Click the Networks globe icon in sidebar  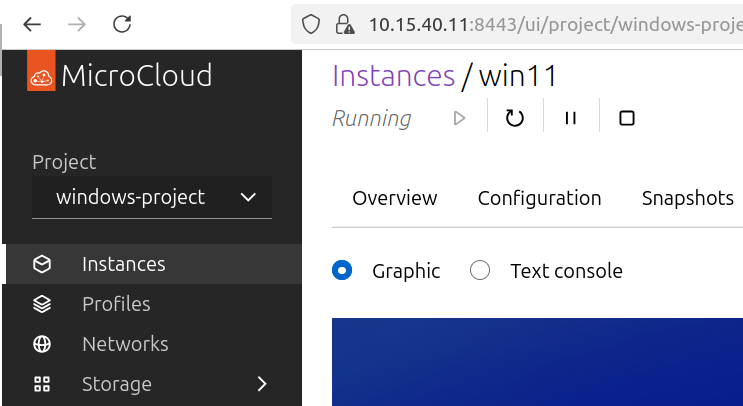(x=42, y=344)
